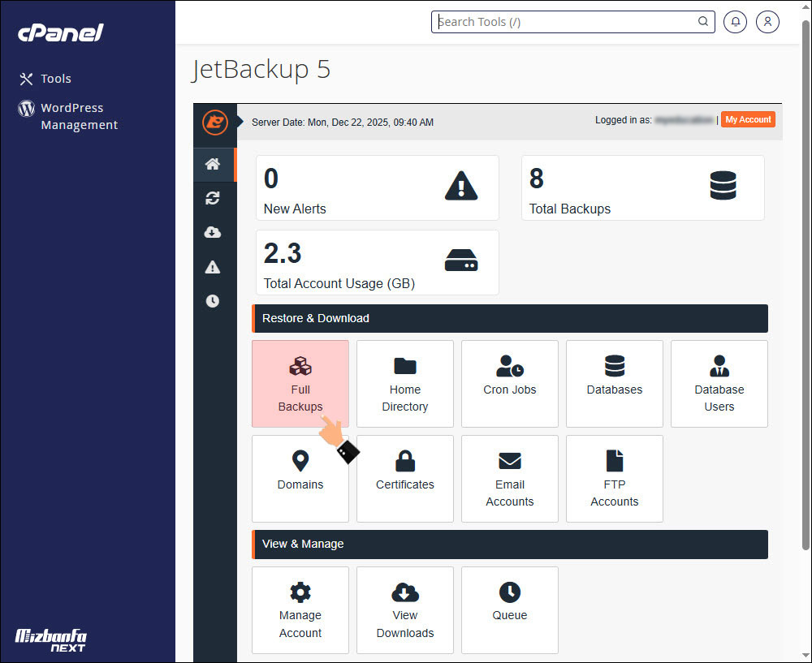Open Manage Account under View & Manage
This screenshot has width=812, height=663.
[300, 609]
